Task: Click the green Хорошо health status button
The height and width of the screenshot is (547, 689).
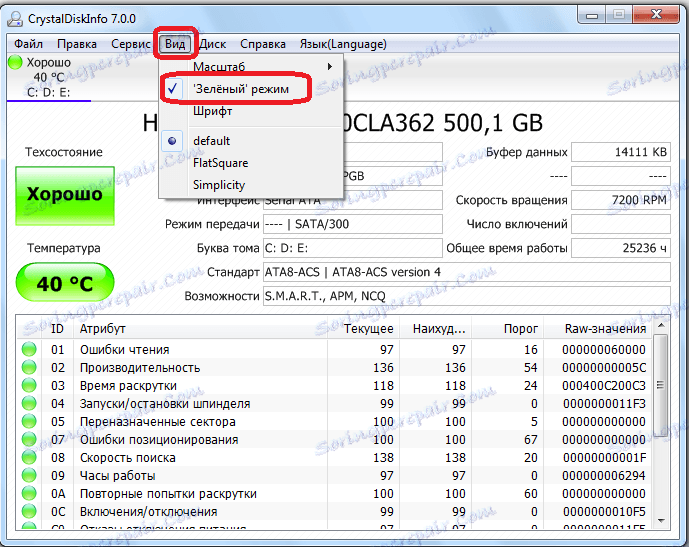Action: 65,196
